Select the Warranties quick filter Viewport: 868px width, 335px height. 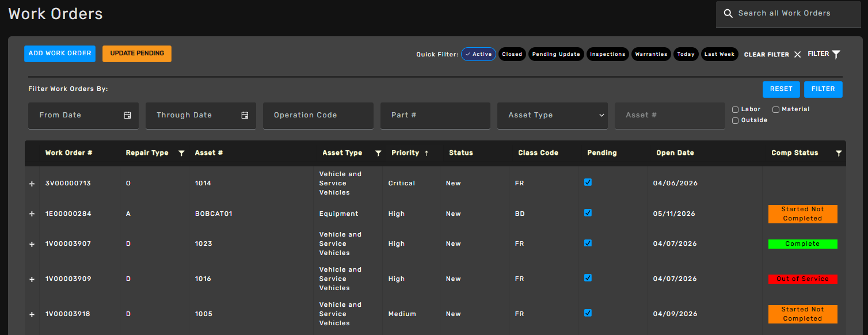tap(651, 54)
